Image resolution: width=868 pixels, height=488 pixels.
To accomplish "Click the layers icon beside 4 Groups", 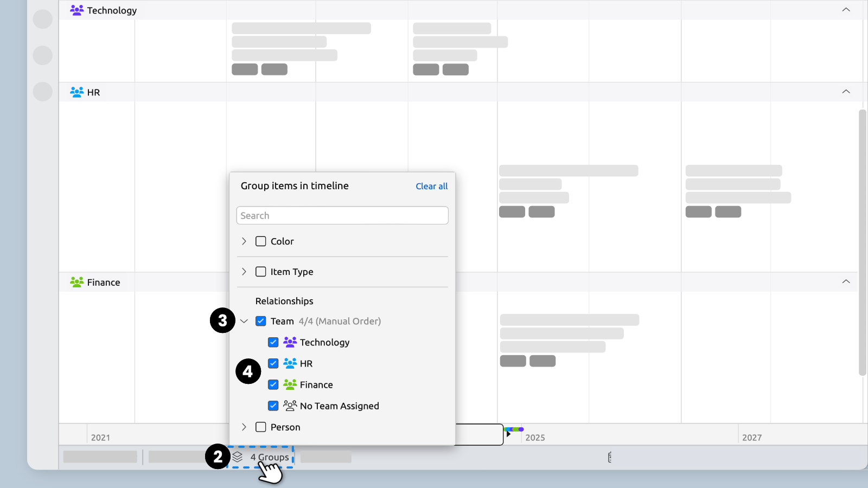I will (x=238, y=457).
